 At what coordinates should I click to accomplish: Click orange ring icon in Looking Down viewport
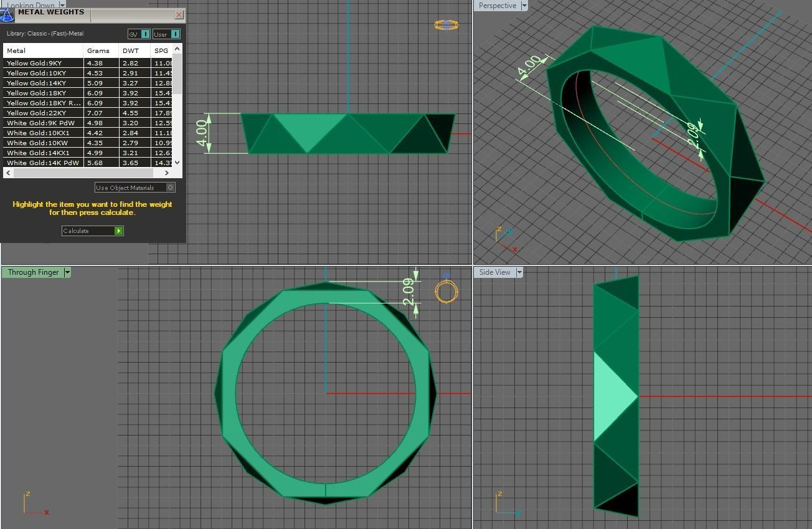[446, 25]
